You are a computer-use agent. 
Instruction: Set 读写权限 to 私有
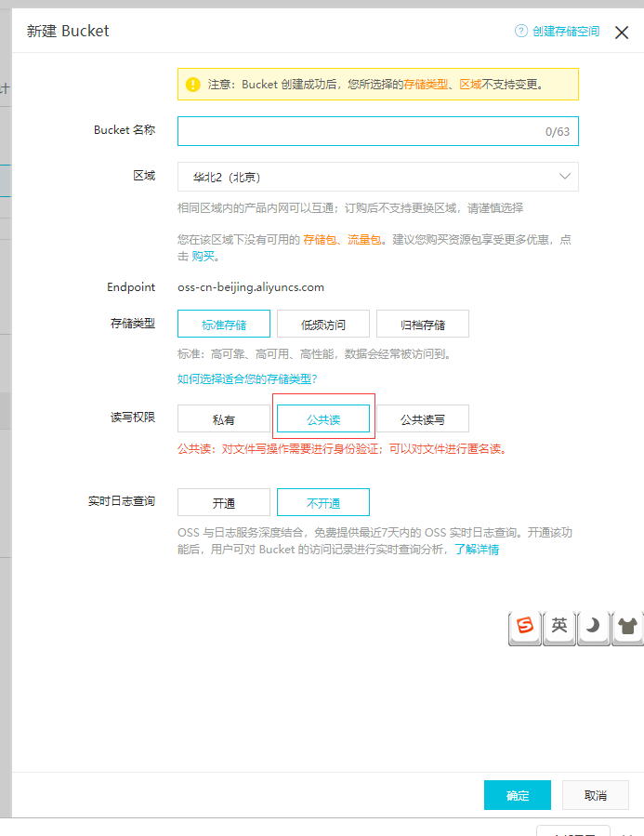point(224,419)
